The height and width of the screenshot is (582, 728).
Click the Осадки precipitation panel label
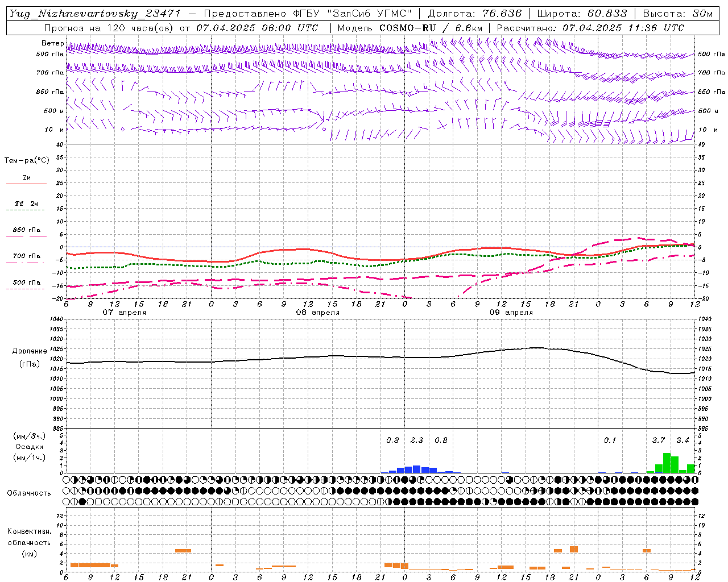point(30,447)
